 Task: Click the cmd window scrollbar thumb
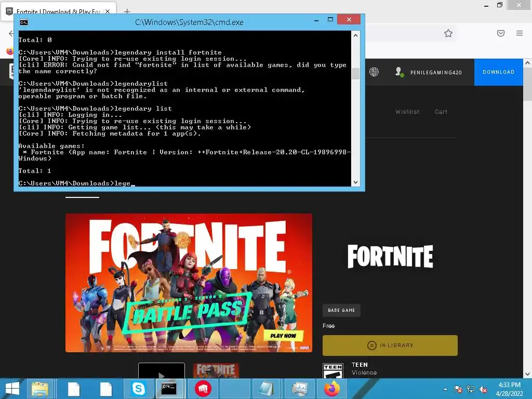click(355, 74)
